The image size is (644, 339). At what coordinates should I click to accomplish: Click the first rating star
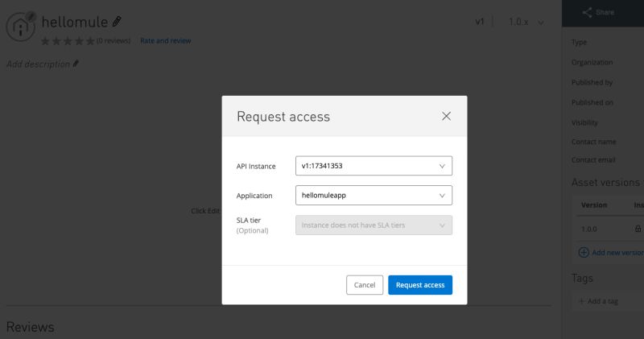tap(45, 41)
